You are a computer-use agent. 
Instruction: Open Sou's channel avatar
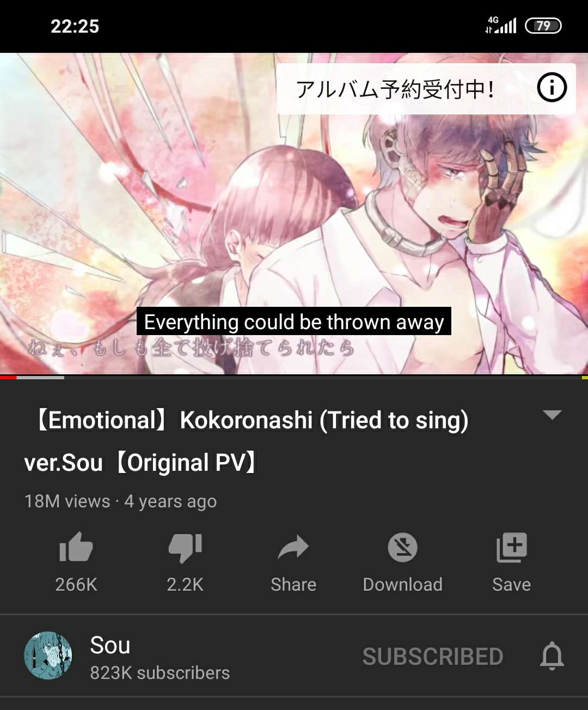(x=48, y=656)
